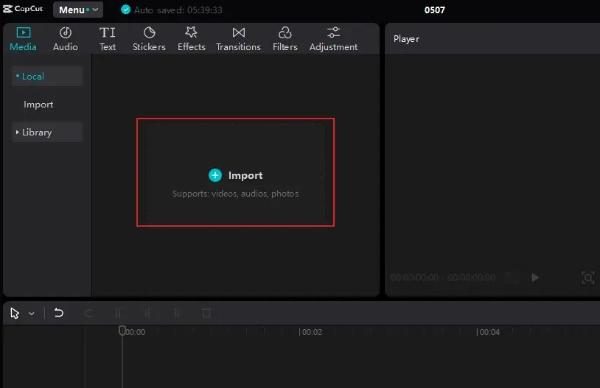This screenshot has width=600, height=388.
Task: Click the project title 0507
Action: pyautogui.click(x=434, y=10)
